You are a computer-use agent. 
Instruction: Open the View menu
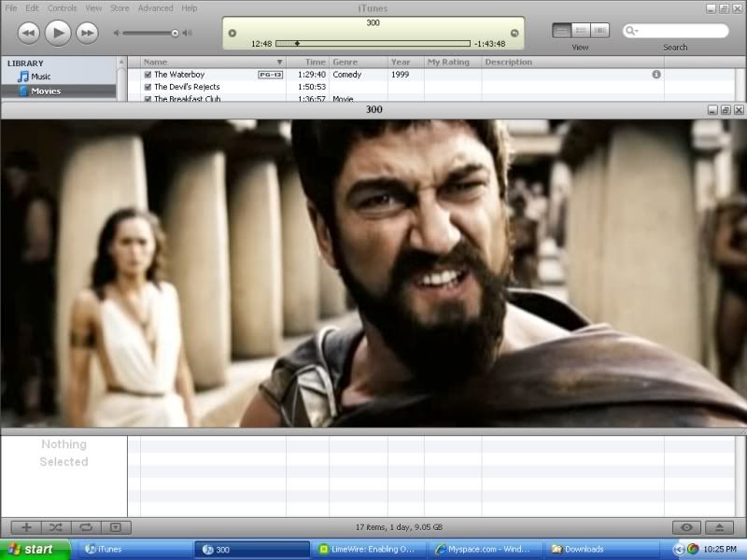tap(93, 8)
